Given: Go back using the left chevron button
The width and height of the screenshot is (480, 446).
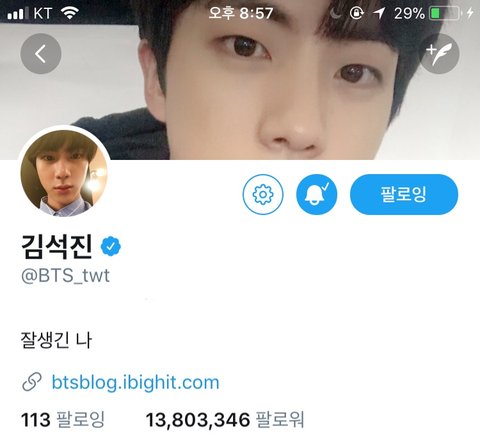Looking at the screenshot, I should tap(41, 53).
